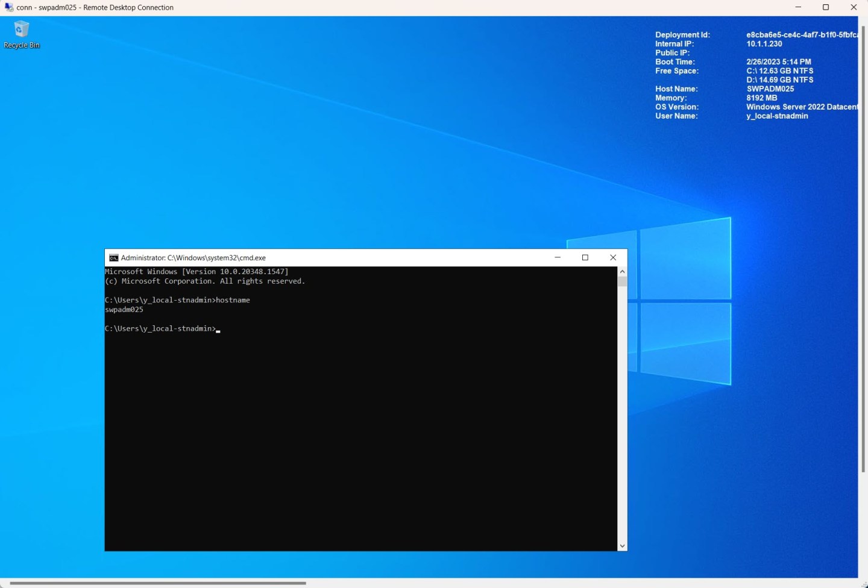This screenshot has height=588, width=868.
Task: Minimize the Remote Desktop Connection window
Action: pos(798,7)
